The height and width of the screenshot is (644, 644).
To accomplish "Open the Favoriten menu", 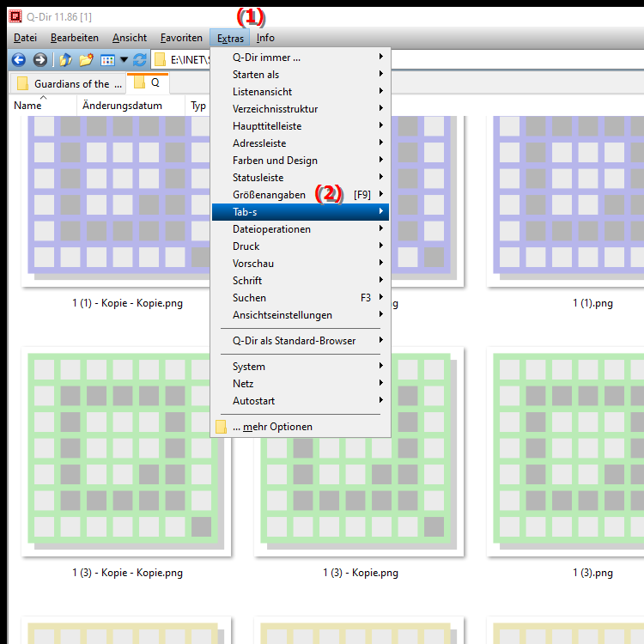I will tap(181, 38).
